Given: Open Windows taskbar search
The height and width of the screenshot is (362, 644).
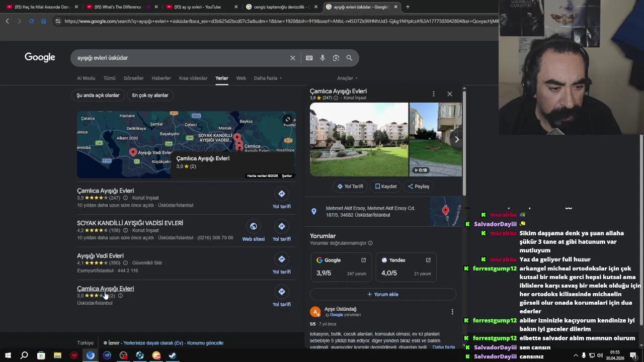Looking at the screenshot, I should click(x=24, y=355).
